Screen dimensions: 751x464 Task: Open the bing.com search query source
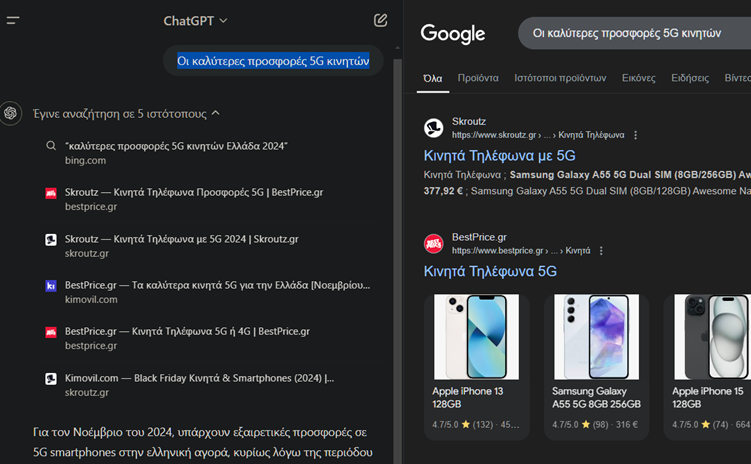(176, 153)
